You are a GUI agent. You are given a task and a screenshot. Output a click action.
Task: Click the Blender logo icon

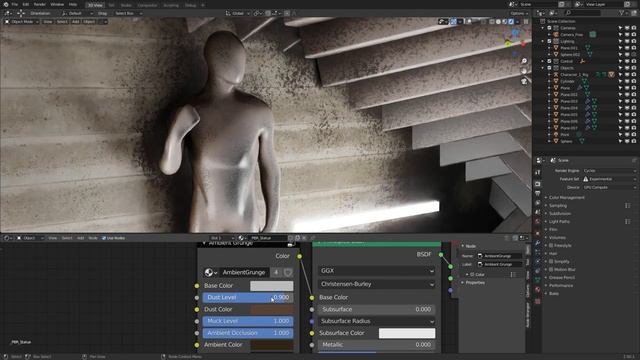point(6,4)
